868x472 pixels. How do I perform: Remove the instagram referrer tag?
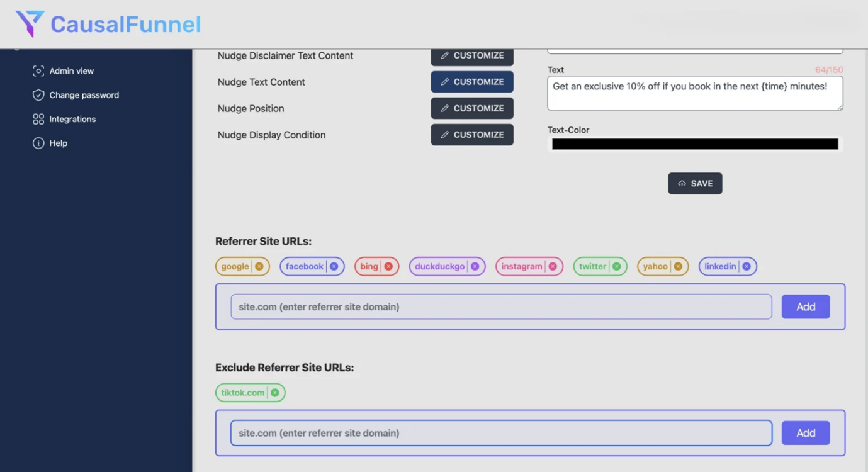coord(553,266)
